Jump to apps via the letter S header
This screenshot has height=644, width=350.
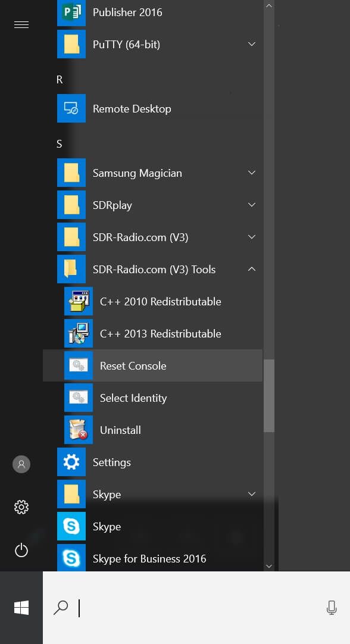point(60,144)
